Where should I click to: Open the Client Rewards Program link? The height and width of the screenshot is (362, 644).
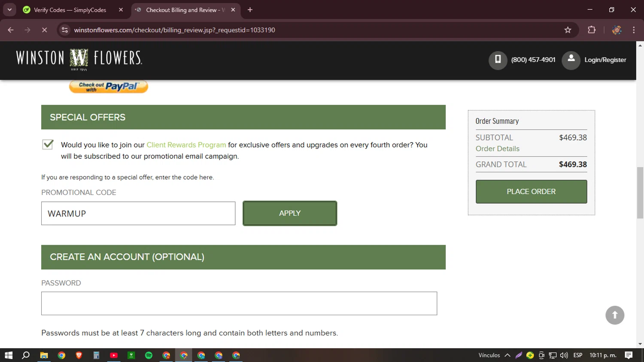tap(186, 145)
